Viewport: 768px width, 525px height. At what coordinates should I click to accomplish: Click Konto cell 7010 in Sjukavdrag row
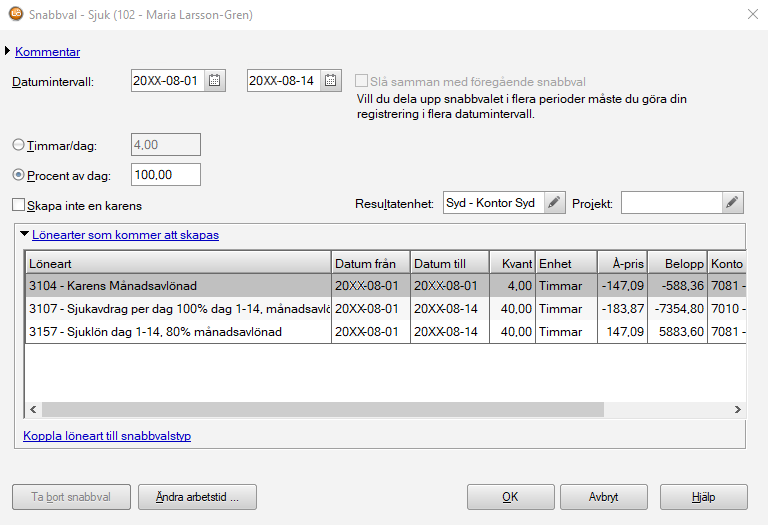(x=727, y=309)
